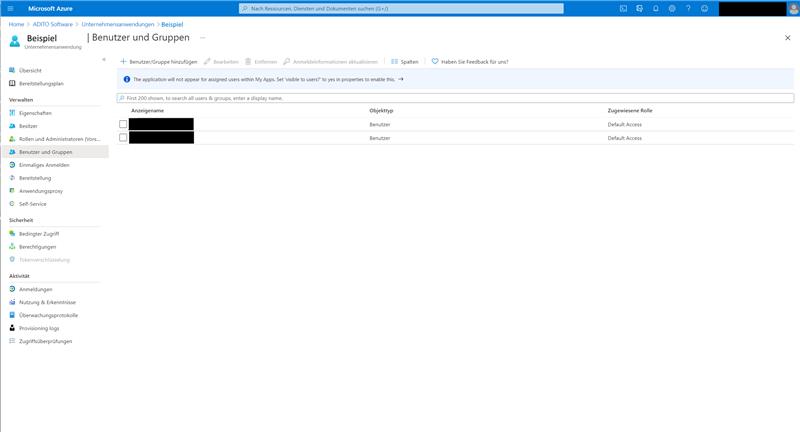
Task: Click the Entfernen trash button
Action: tap(261, 62)
